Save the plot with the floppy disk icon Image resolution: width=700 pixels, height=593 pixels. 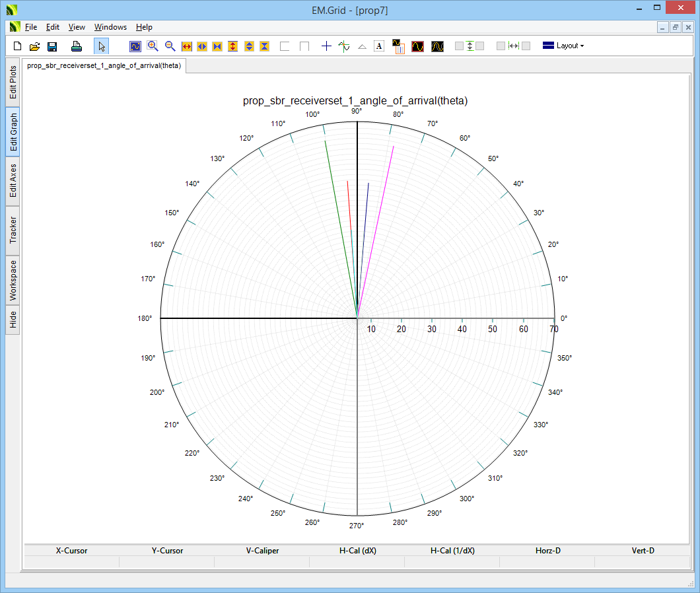click(x=52, y=46)
